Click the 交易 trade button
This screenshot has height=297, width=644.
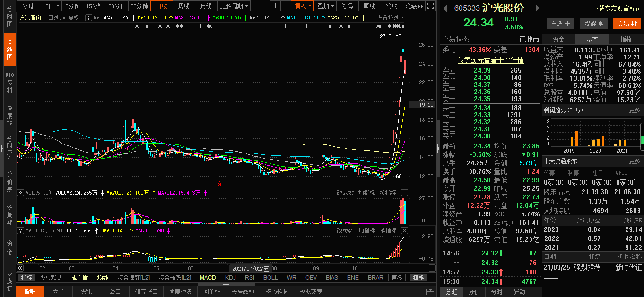[x=627, y=24]
